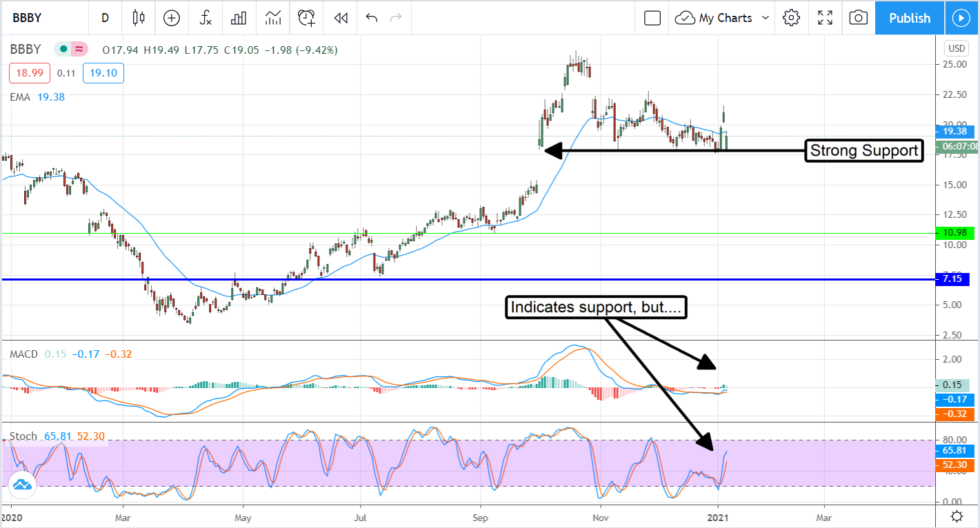Open the financials bar chart icon
Viewport: 980px width, 528px height.
pos(239,18)
